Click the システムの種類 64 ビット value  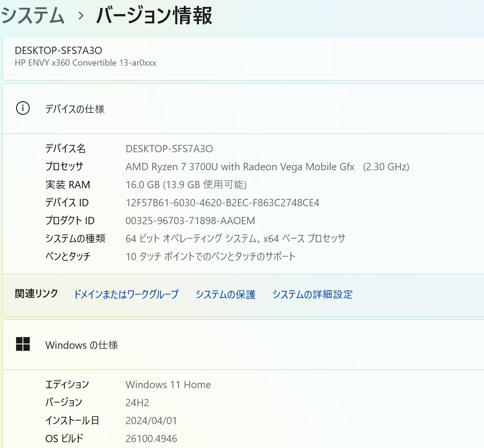(235, 238)
